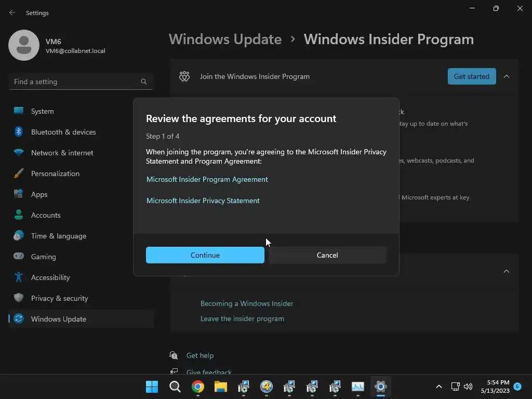Click the network icon in system tray

click(455, 387)
